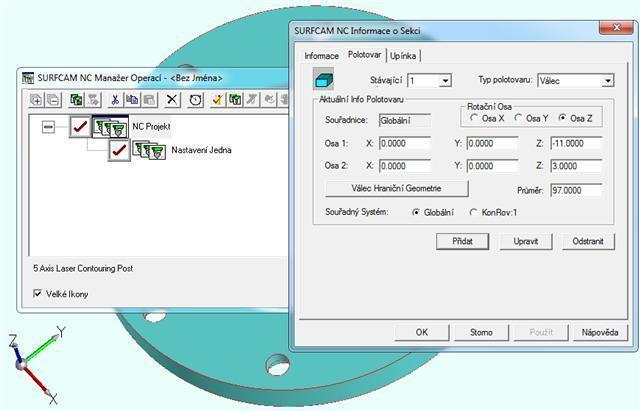Close the Informace o Sekci dialog
This screenshot has height=411, width=640.
[616, 28]
